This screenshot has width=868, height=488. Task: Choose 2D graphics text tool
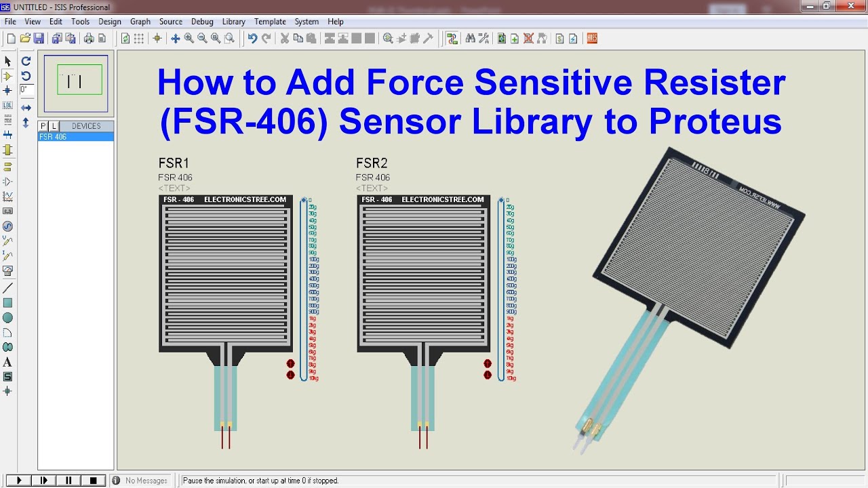point(7,362)
